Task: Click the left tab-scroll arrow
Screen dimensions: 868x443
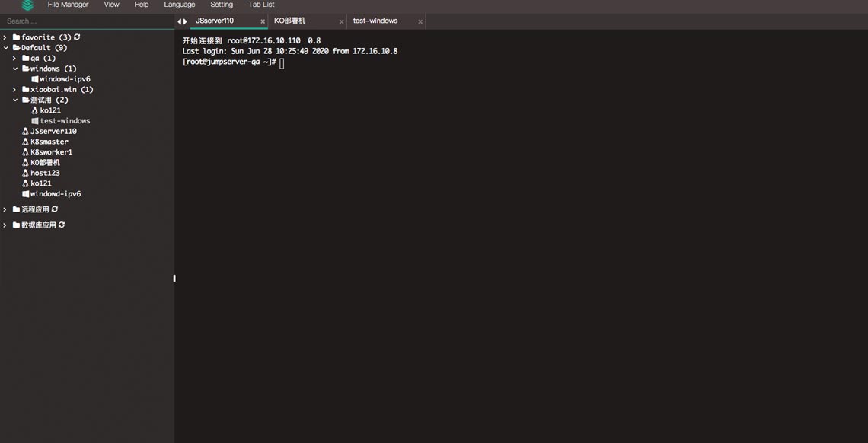Action: pos(178,21)
